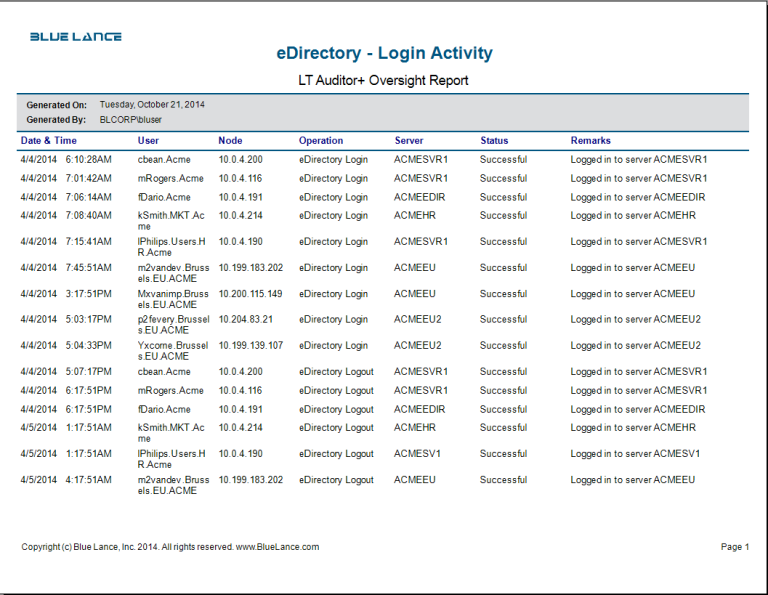The width and height of the screenshot is (768, 595).
Task: Click node address 10.200.115.149
Action: click(x=250, y=294)
